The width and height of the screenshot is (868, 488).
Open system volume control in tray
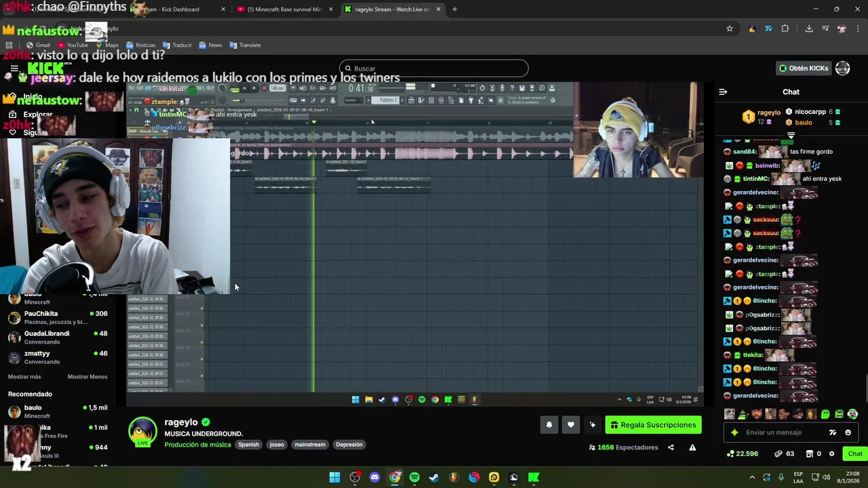tap(826, 477)
